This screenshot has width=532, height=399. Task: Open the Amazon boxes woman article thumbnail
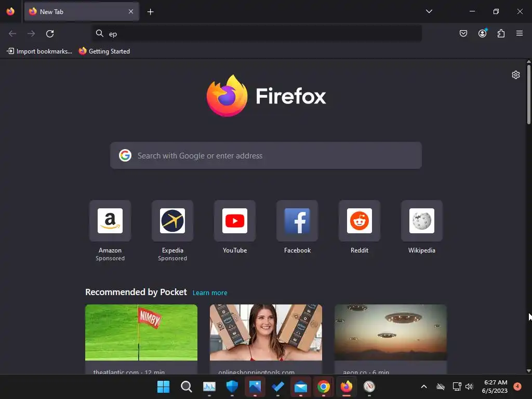(266, 332)
